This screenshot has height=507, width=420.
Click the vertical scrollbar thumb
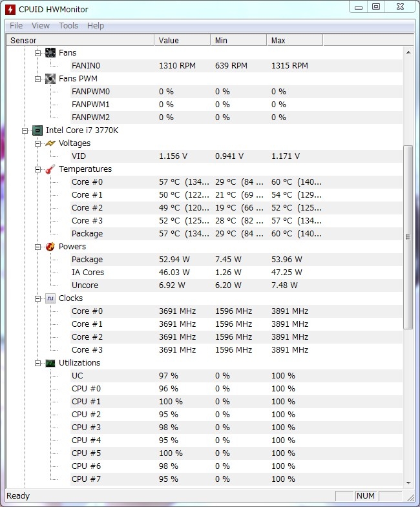[408, 237]
